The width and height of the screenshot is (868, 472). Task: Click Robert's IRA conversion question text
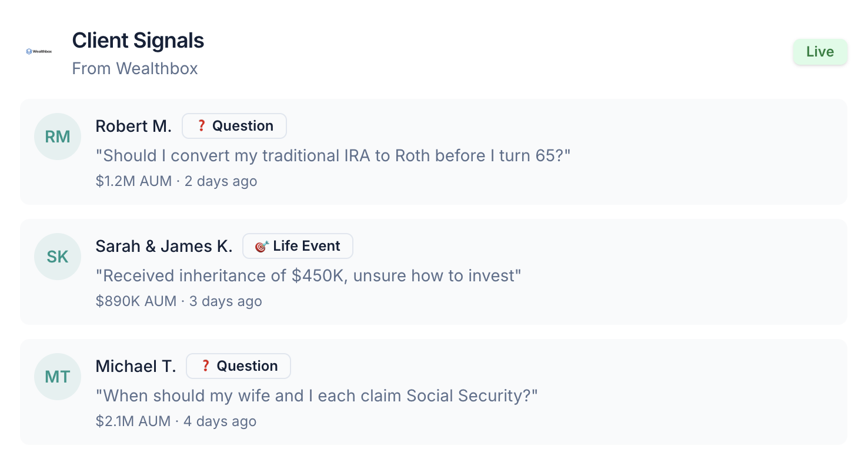[333, 155]
